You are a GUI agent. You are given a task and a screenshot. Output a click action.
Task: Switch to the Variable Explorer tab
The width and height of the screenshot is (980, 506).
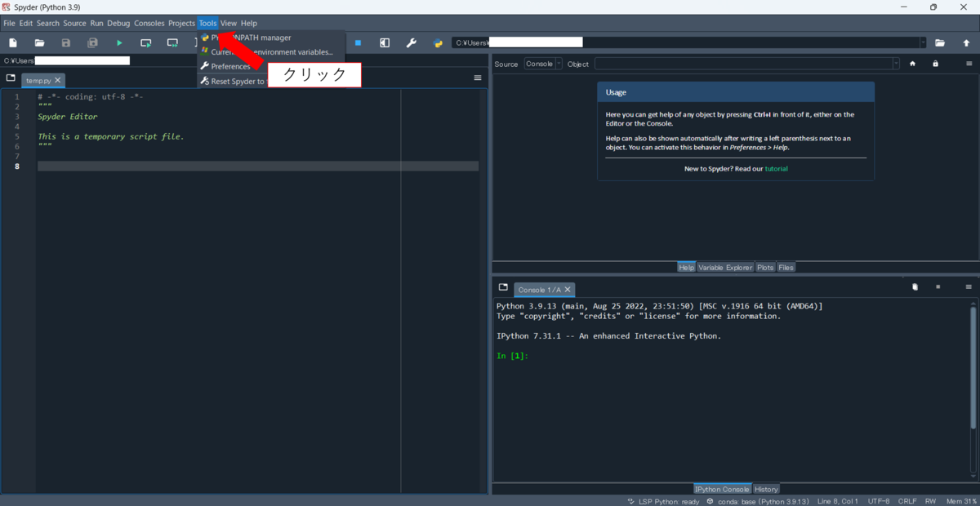coord(725,268)
